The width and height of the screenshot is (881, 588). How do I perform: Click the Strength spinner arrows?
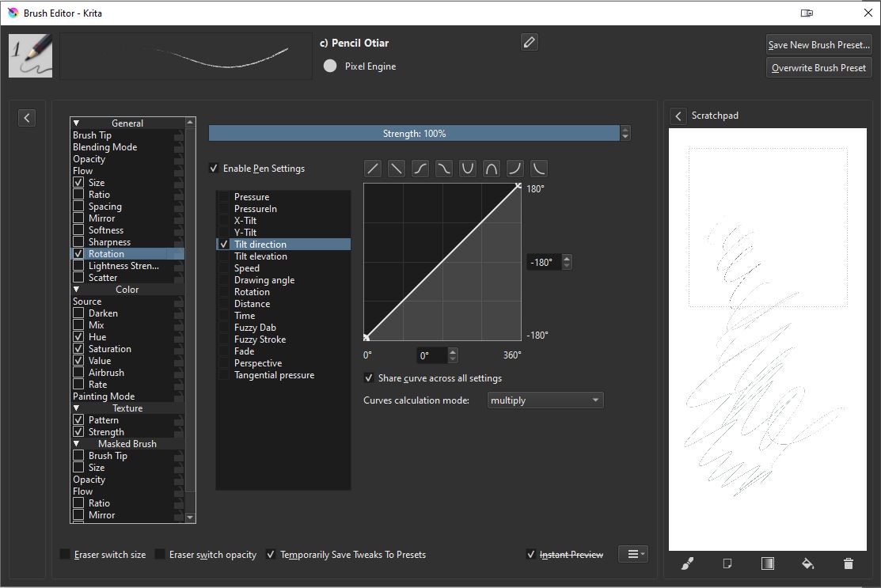[x=625, y=133]
